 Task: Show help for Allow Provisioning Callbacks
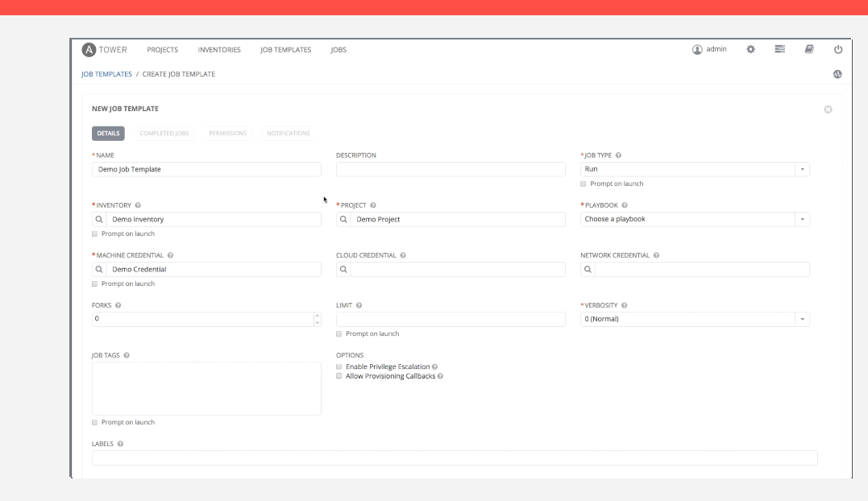pos(440,376)
